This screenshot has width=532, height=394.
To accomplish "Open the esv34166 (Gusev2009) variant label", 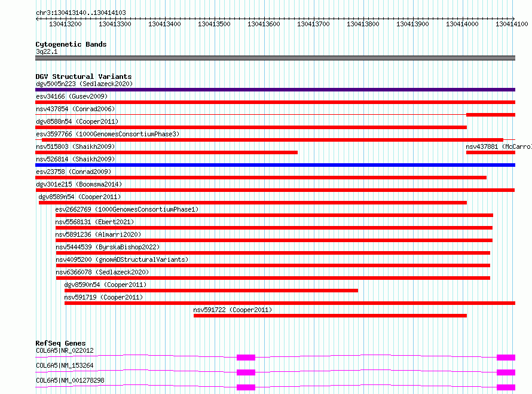I will click(72, 96).
